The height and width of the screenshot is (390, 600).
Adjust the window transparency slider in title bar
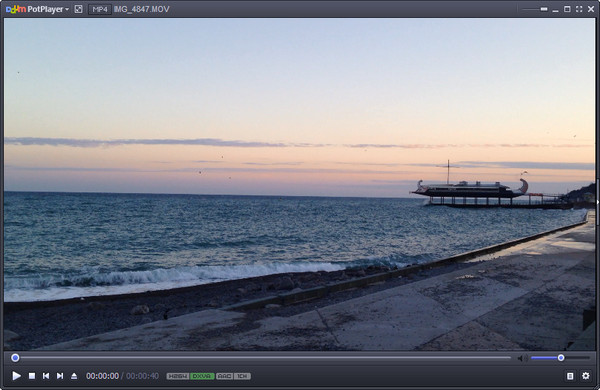click(535, 9)
